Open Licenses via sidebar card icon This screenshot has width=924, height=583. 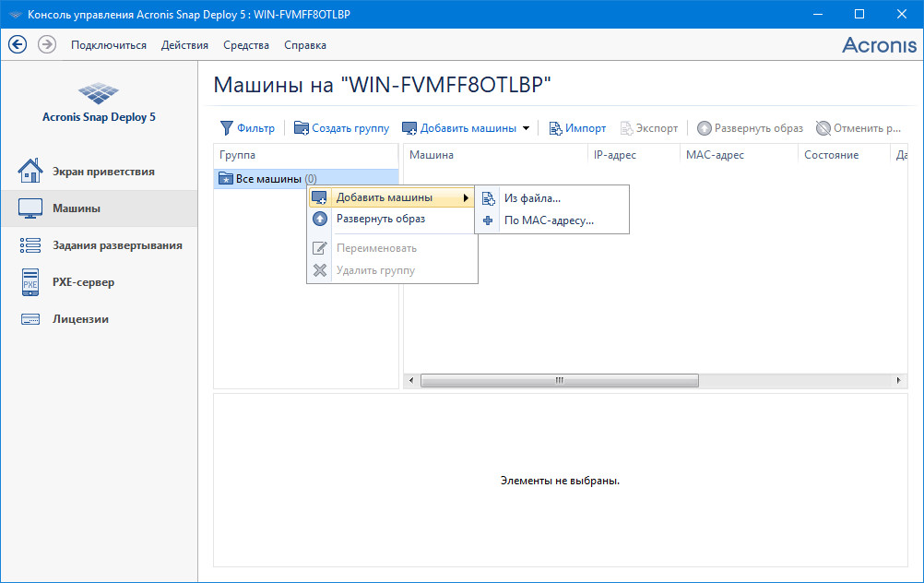pos(30,319)
